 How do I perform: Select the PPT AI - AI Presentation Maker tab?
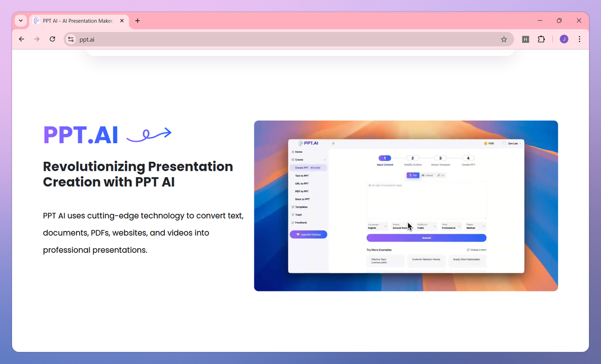(x=79, y=21)
